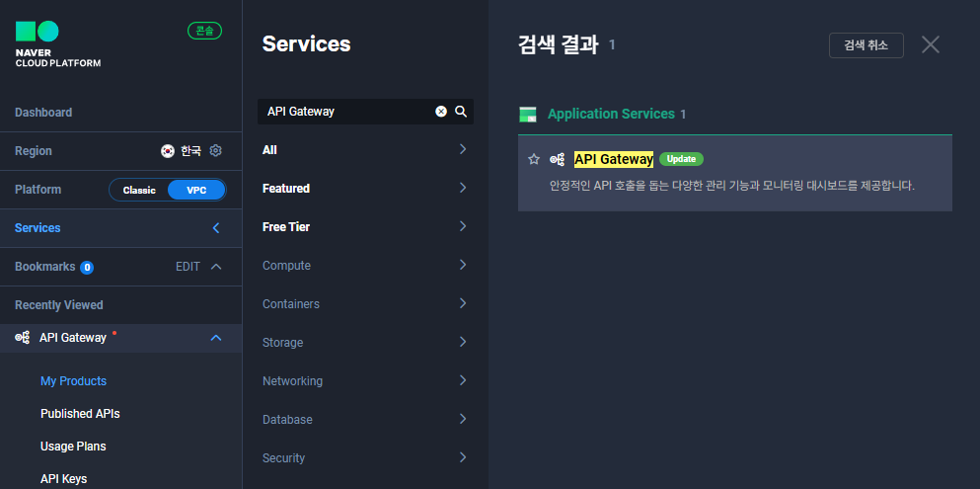Click the Naver Cloud Platform logo
This screenshot has width=980, height=489.
tap(57, 43)
